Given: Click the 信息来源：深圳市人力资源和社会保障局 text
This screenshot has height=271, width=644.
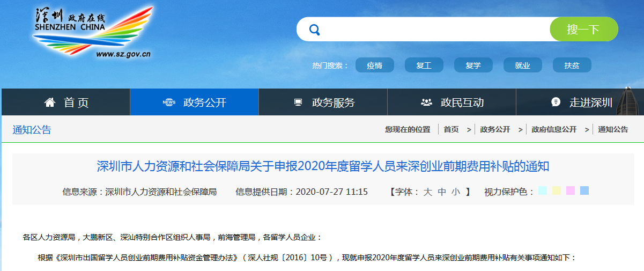Looking at the screenshot, I should point(139,192).
